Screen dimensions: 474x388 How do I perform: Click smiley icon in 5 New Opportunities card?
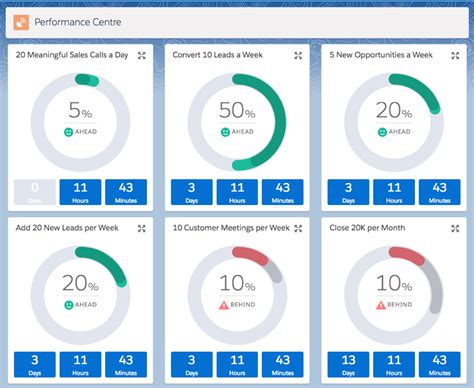pyautogui.click(x=382, y=132)
